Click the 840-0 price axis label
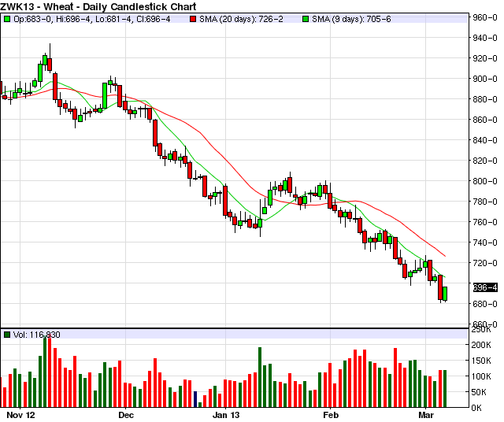The height and width of the screenshot is (422, 504). (x=485, y=140)
